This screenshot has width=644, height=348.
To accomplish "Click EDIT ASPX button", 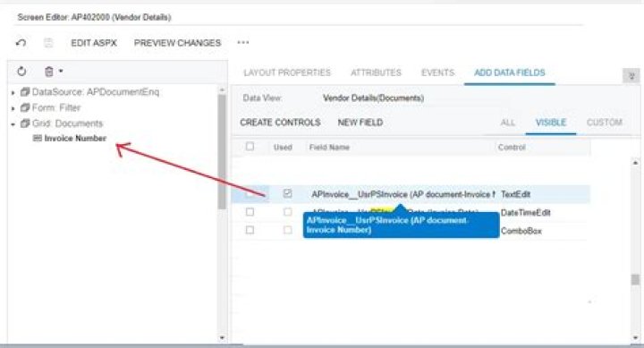I will click(x=94, y=43).
